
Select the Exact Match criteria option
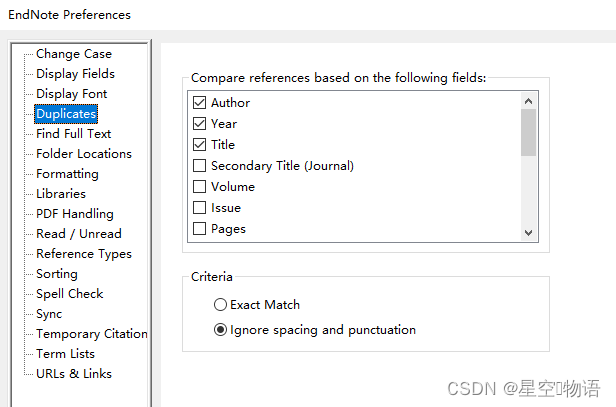(221, 305)
